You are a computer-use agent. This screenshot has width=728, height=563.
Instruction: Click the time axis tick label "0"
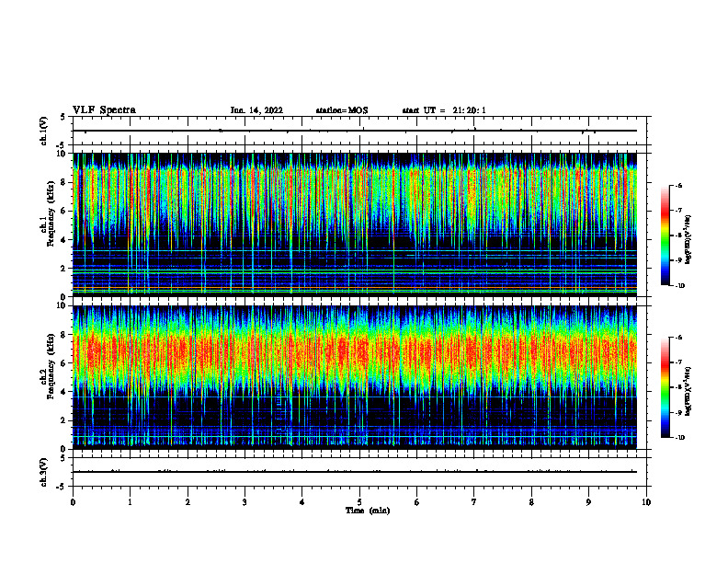tap(73, 502)
